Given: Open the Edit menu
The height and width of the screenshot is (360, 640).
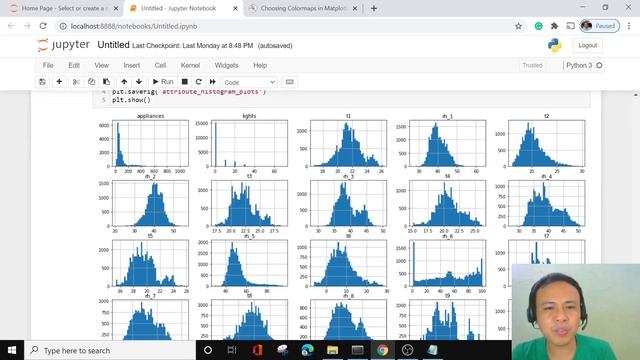Looking at the screenshot, I should 74,65.
